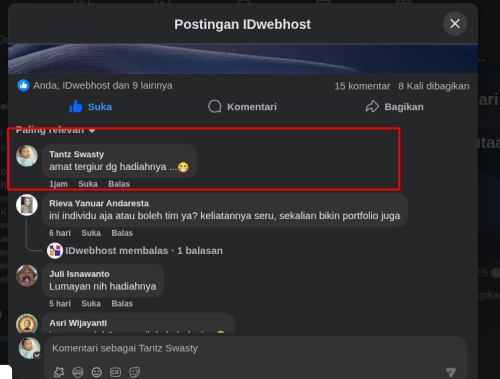Click the blue like reaction icon

[23, 86]
